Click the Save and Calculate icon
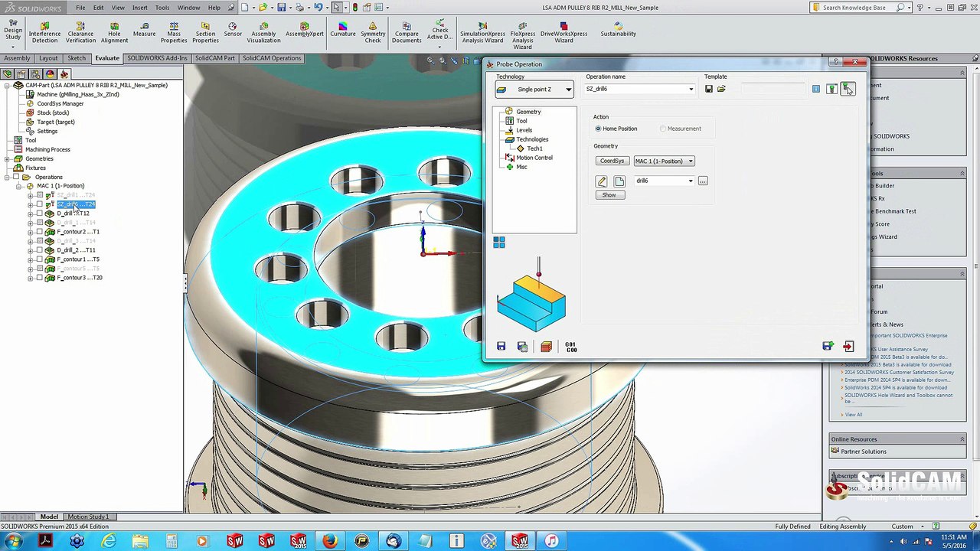The height and width of the screenshot is (551, 980). [522, 347]
